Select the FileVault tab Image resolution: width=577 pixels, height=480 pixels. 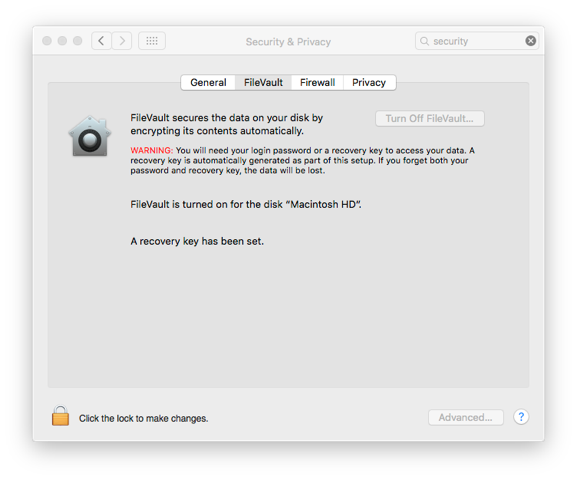click(263, 82)
